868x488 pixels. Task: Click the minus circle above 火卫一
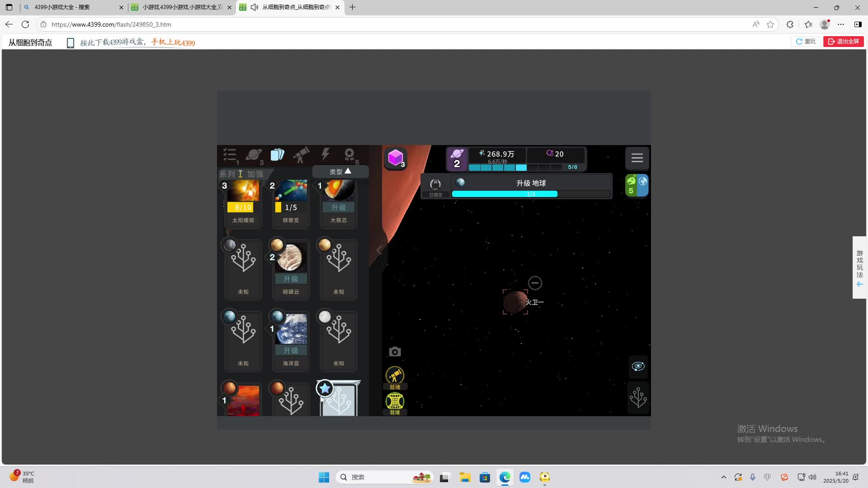tap(535, 283)
